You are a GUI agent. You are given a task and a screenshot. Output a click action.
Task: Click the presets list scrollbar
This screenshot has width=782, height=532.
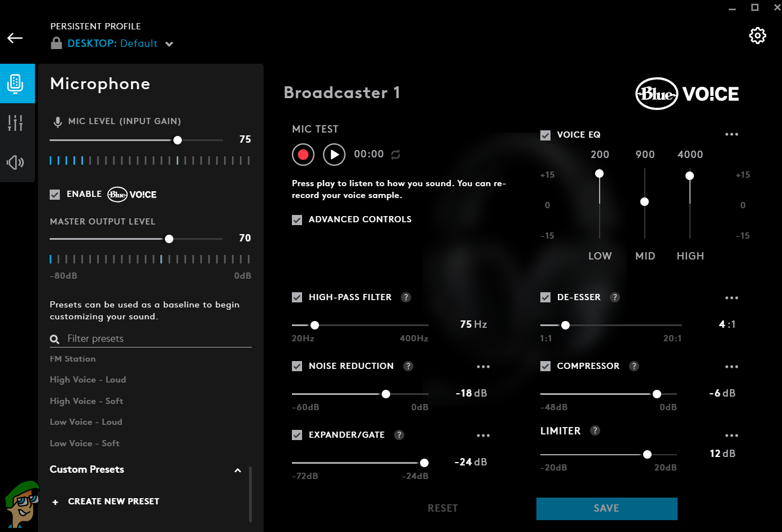[250, 494]
